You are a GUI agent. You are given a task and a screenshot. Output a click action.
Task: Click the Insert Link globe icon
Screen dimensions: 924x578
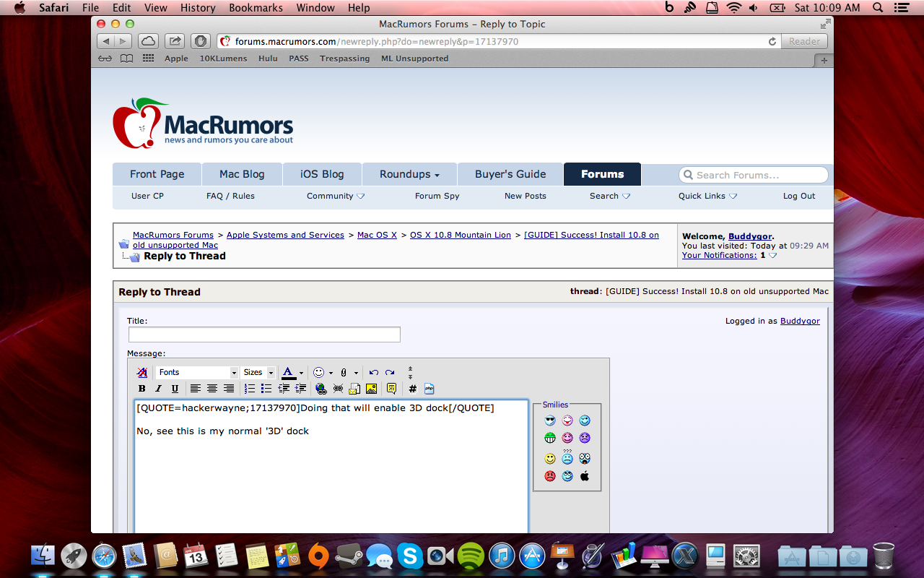pyautogui.click(x=321, y=389)
